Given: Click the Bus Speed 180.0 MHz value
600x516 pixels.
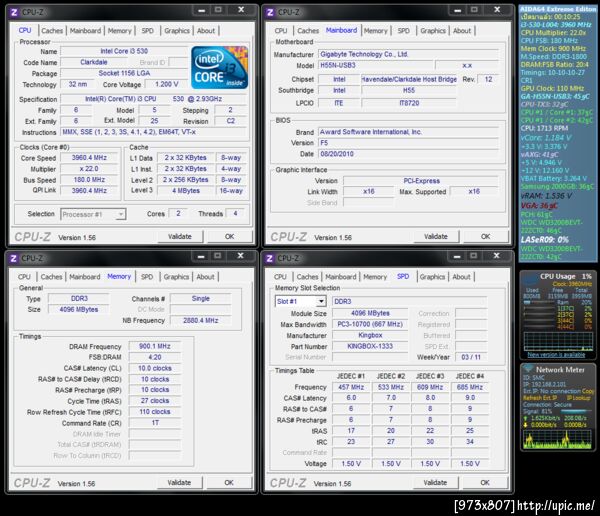Looking at the screenshot, I should 89,180.
